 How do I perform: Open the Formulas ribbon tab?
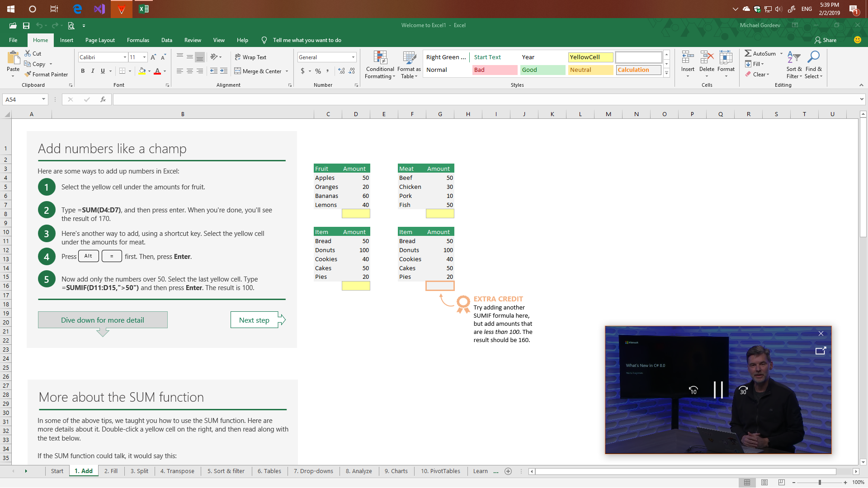point(138,40)
